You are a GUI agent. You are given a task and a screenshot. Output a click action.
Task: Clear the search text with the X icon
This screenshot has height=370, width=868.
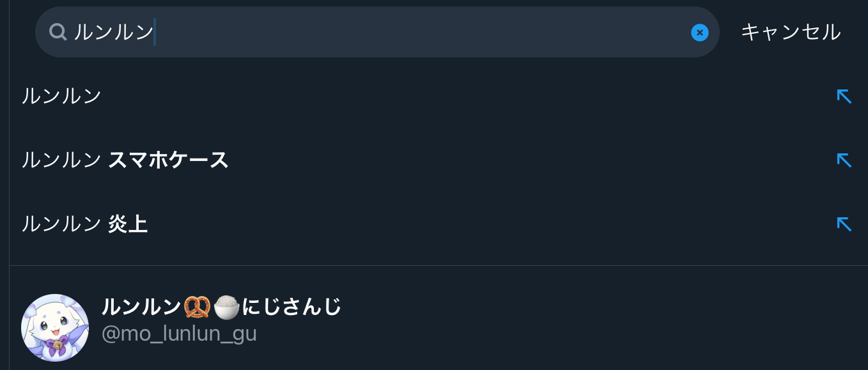pyautogui.click(x=700, y=32)
